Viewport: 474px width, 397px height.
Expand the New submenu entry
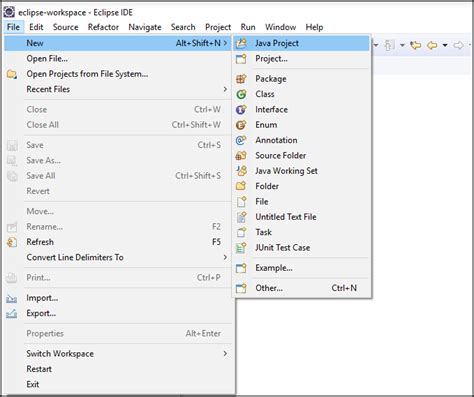point(118,43)
